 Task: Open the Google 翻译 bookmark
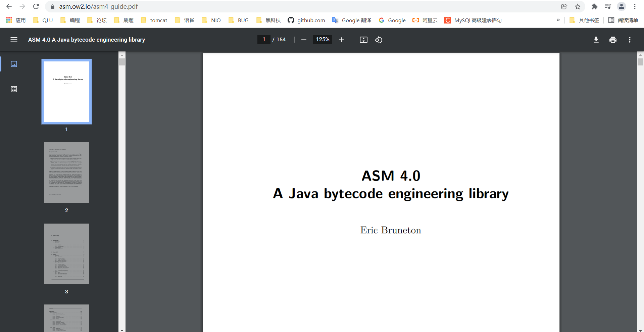[x=352, y=20]
